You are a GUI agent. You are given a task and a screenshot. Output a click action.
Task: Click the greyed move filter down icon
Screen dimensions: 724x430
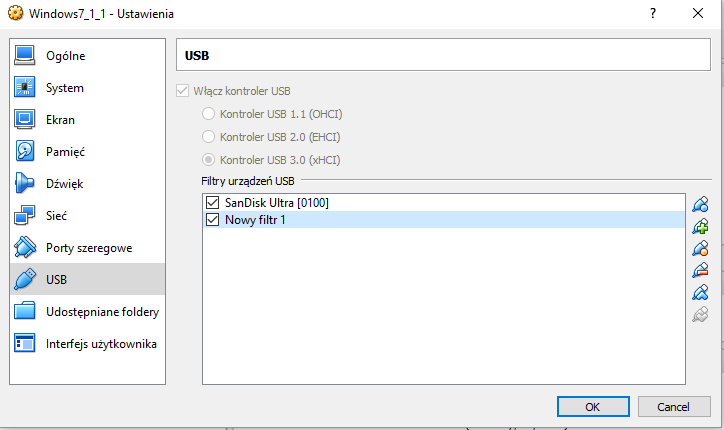pos(700,315)
